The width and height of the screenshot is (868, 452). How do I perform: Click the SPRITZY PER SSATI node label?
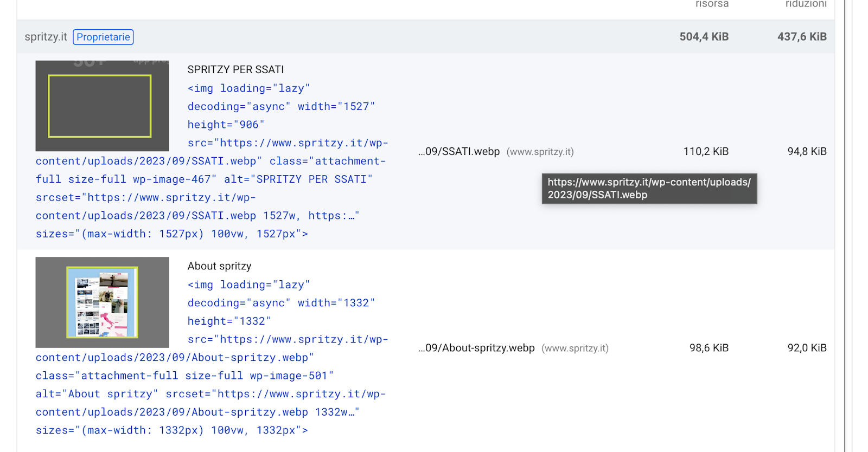235,69
